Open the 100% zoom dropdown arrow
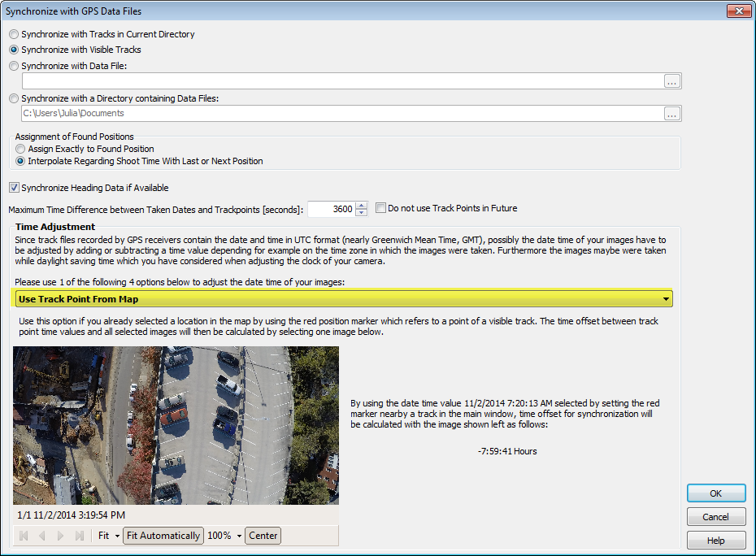The height and width of the screenshot is (556, 756). click(239, 536)
